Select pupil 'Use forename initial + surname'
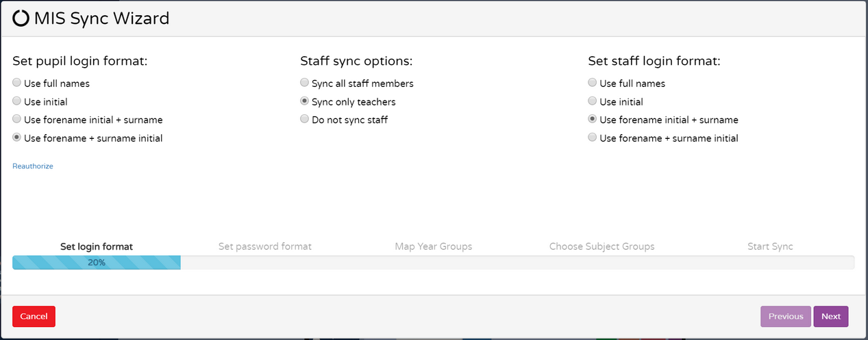 click(17, 120)
